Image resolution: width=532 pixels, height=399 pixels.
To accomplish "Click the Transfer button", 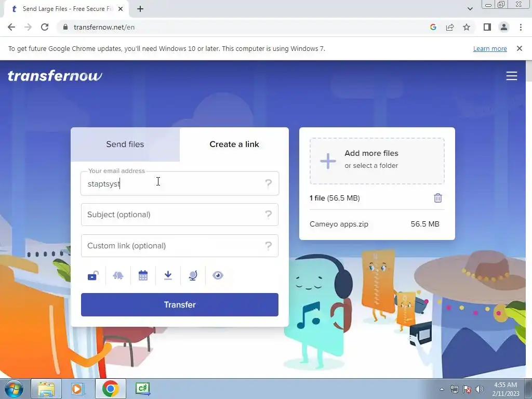I will [x=180, y=304].
